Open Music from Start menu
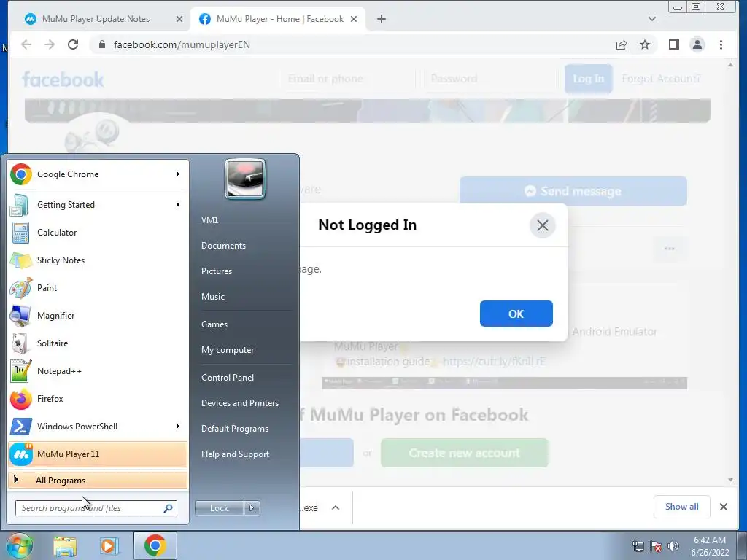This screenshot has height=560, width=747. click(213, 297)
